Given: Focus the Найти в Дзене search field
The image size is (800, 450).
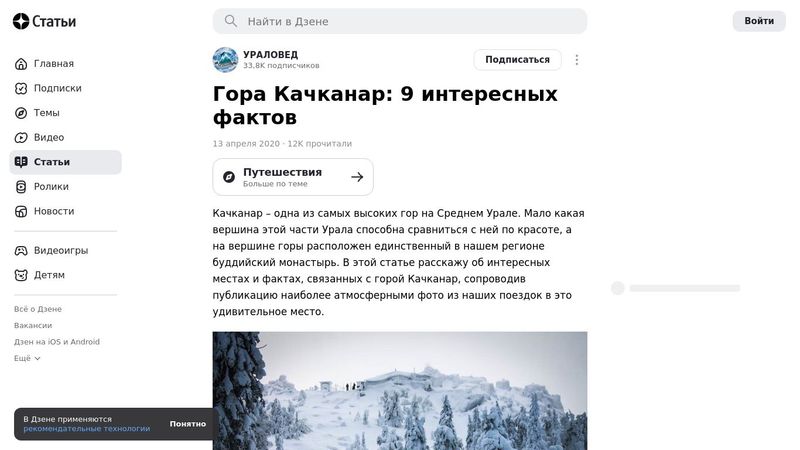Looking at the screenshot, I should (400, 21).
